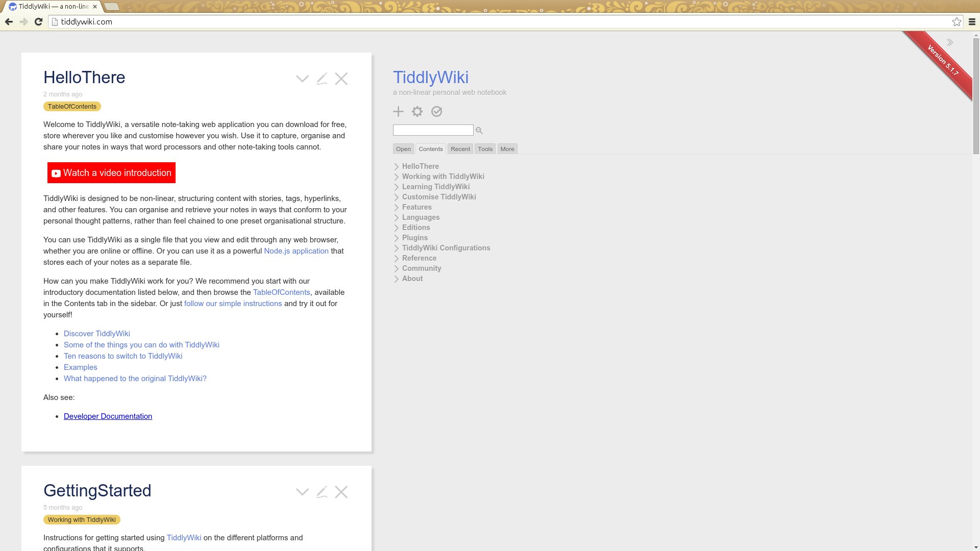Open the Examples link
The image size is (980, 551).
tap(80, 367)
